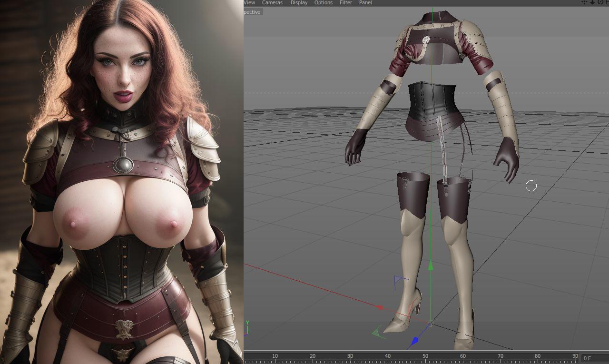609x364 pixels.
Task: Open the Display menu
Action: [x=299, y=2]
